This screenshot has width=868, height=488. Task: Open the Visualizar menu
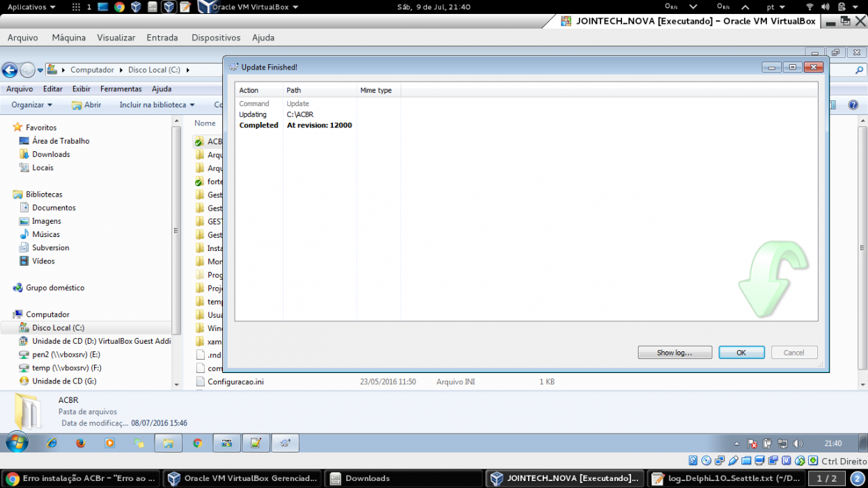(x=116, y=38)
